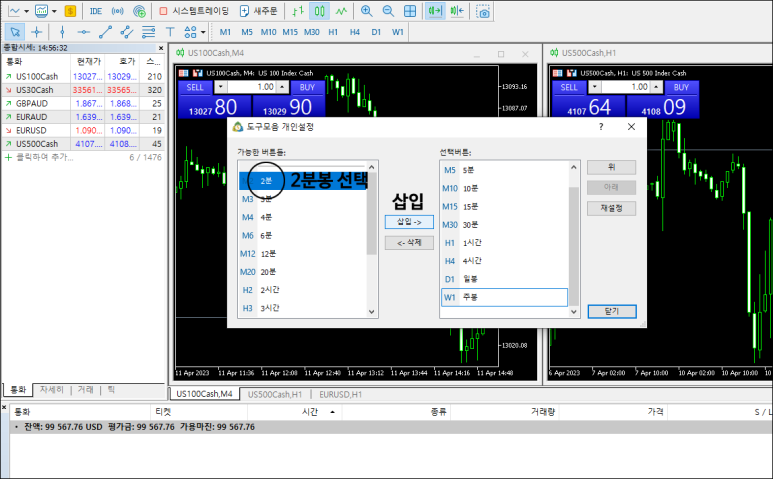Switch timeframe to H4 in toolbar

click(x=354, y=32)
